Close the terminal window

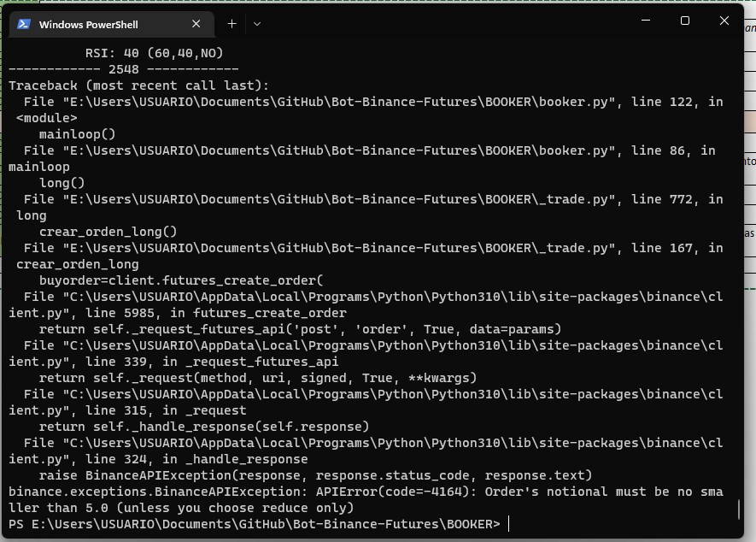click(x=724, y=21)
